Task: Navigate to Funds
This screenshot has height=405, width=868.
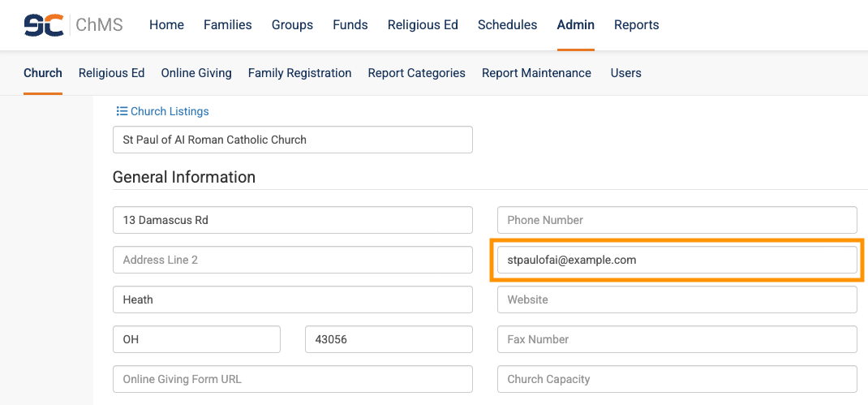Action: click(x=350, y=25)
